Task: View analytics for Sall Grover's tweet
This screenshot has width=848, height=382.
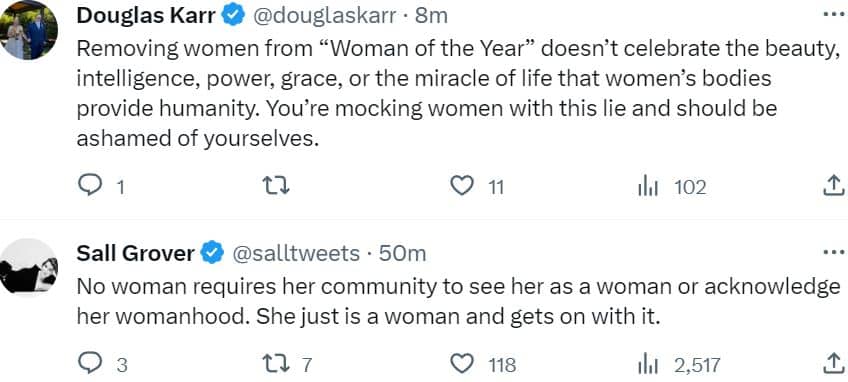Action: coord(647,365)
